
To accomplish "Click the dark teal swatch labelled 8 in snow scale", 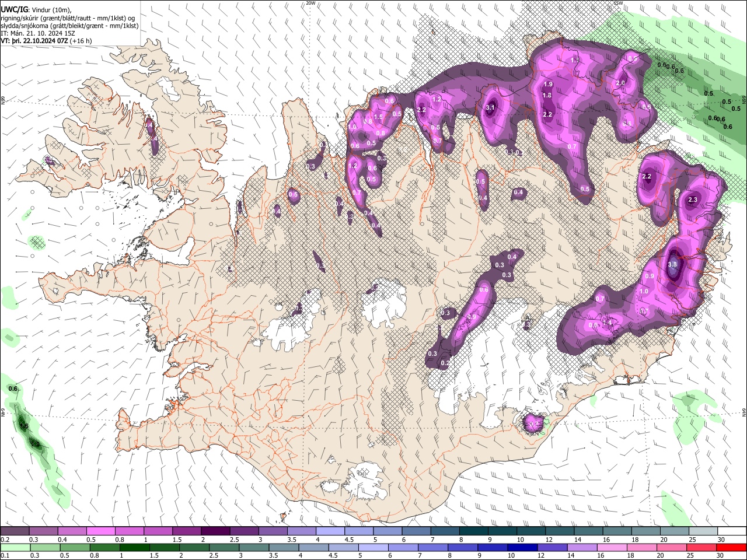I will click(x=473, y=531).
